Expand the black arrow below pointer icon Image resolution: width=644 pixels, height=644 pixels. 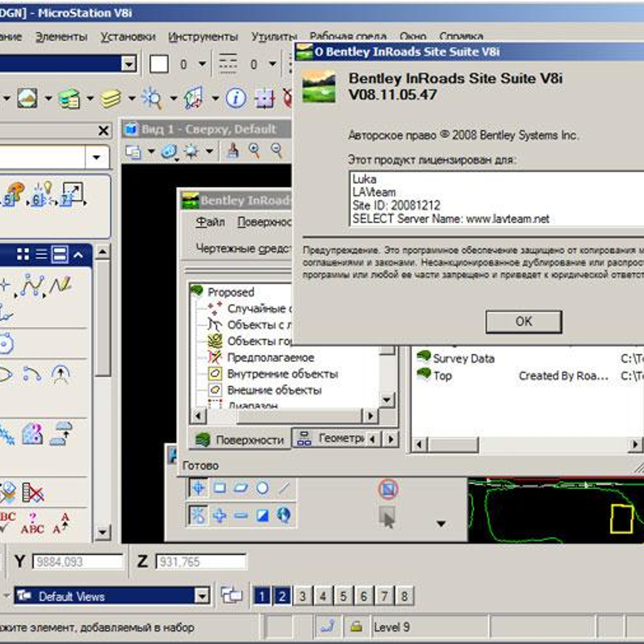(x=441, y=524)
